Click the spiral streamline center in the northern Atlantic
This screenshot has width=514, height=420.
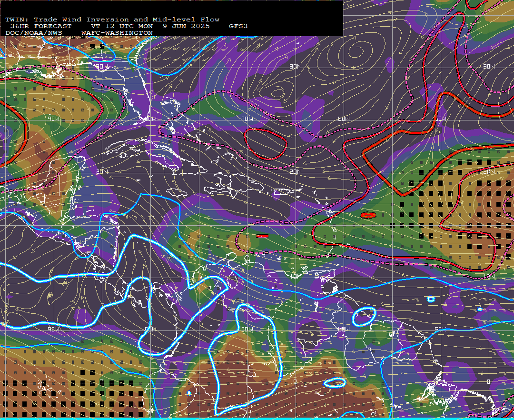click(357, 51)
